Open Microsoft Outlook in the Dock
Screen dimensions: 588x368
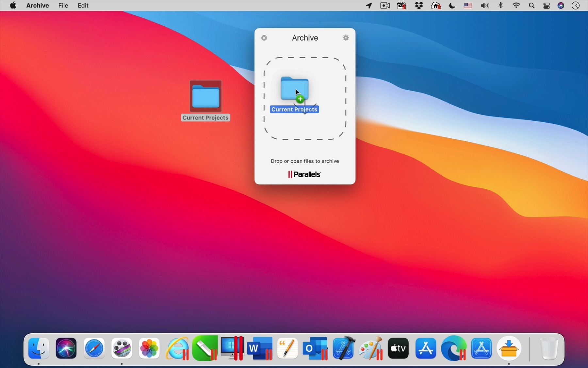pos(315,348)
